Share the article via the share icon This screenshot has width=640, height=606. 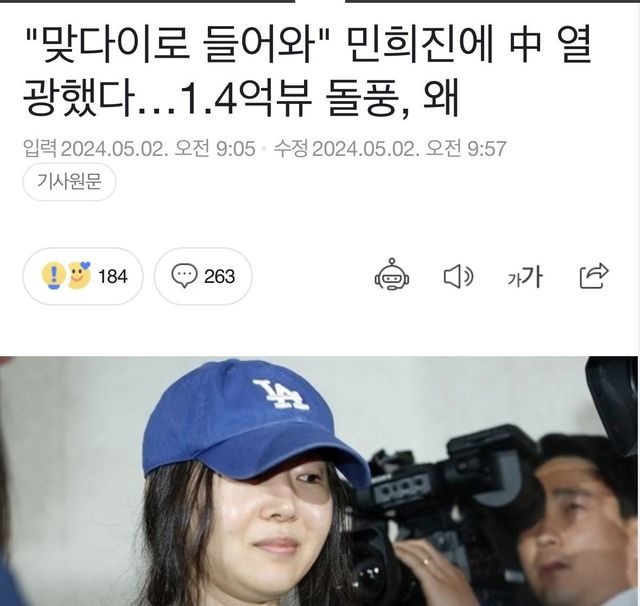[x=594, y=275]
